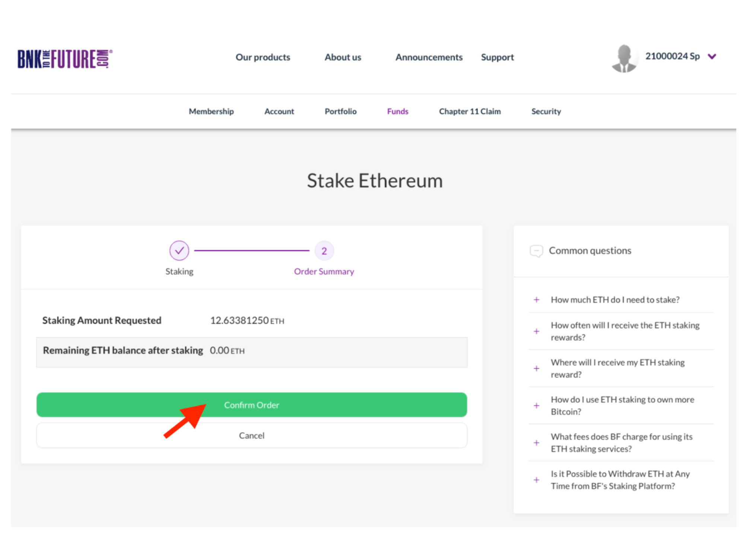Expand the Withdraw ETH at Any Time question
Viewport: 756px width, 536px height.
point(536,480)
